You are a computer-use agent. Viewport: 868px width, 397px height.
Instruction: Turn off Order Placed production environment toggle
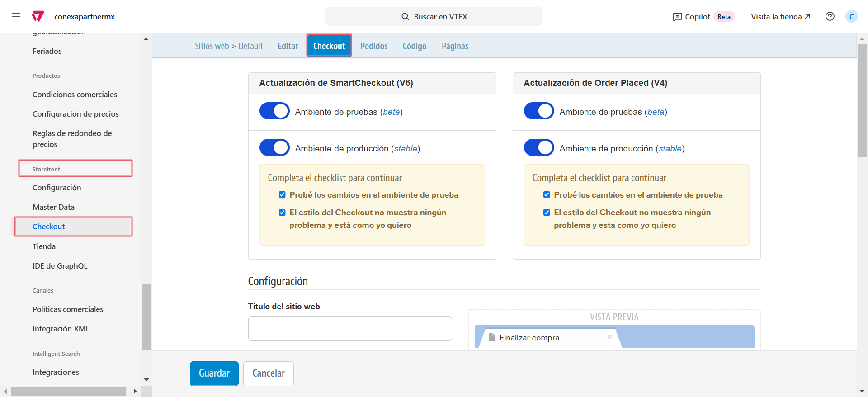tap(538, 148)
